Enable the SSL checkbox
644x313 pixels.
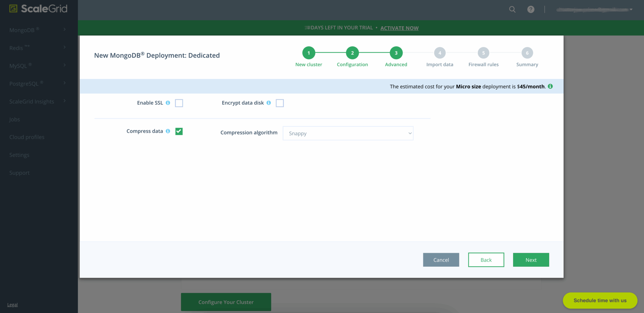coord(179,103)
